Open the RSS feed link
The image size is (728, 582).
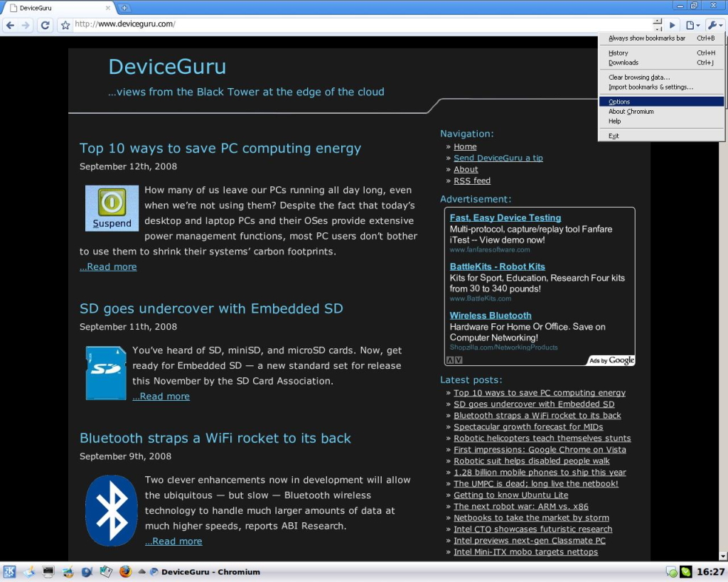(472, 181)
